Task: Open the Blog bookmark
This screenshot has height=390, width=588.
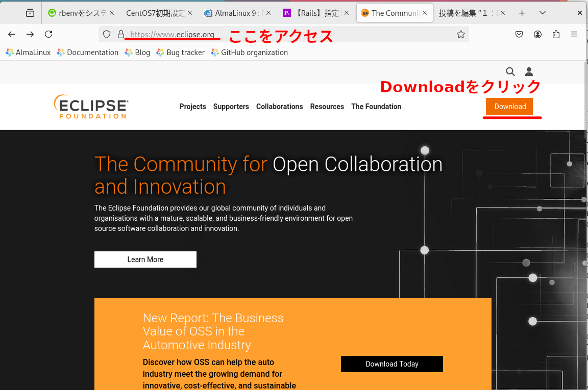Action: pos(137,53)
